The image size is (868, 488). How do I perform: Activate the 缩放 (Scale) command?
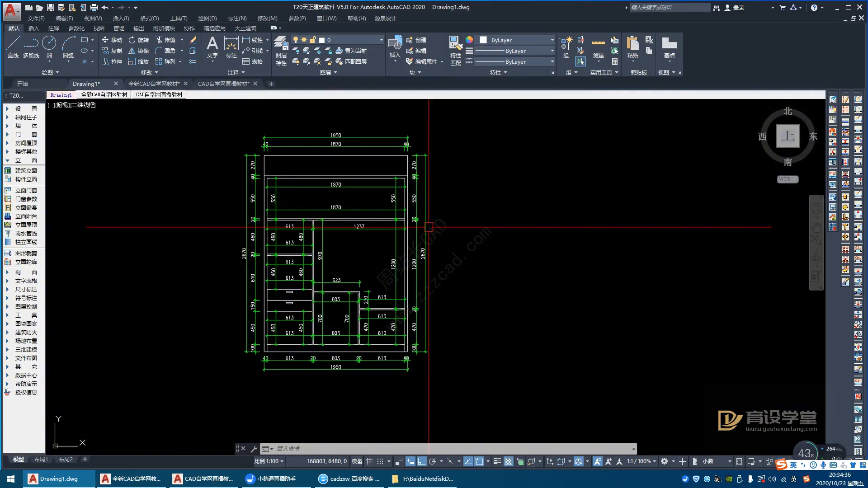138,61
